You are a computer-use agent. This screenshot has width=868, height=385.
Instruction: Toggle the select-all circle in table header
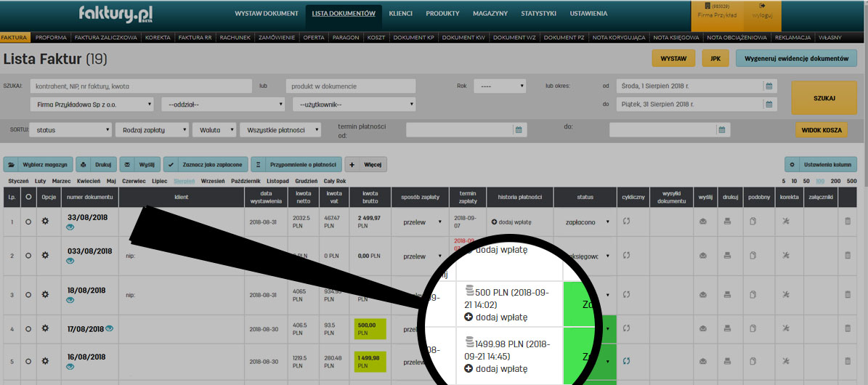(28, 197)
